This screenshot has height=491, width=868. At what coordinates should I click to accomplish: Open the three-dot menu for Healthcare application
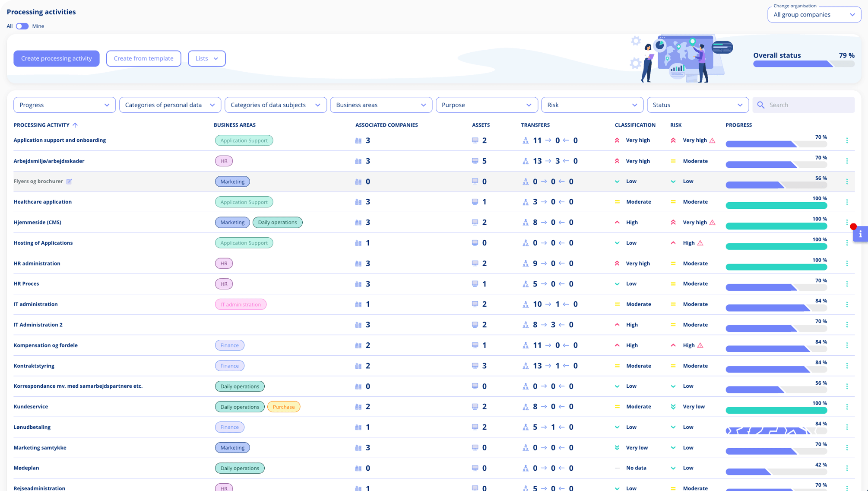pos(847,202)
